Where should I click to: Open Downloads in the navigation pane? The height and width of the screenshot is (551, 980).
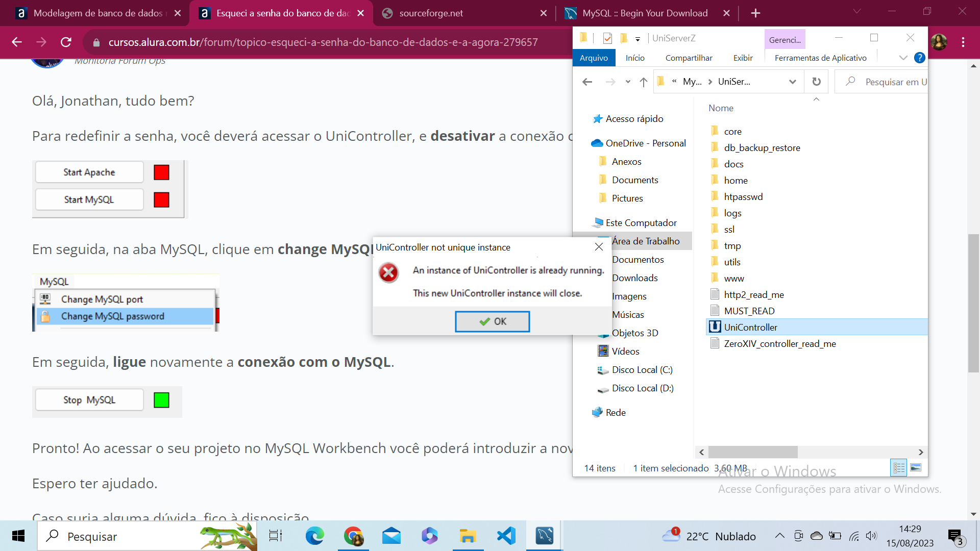(634, 278)
